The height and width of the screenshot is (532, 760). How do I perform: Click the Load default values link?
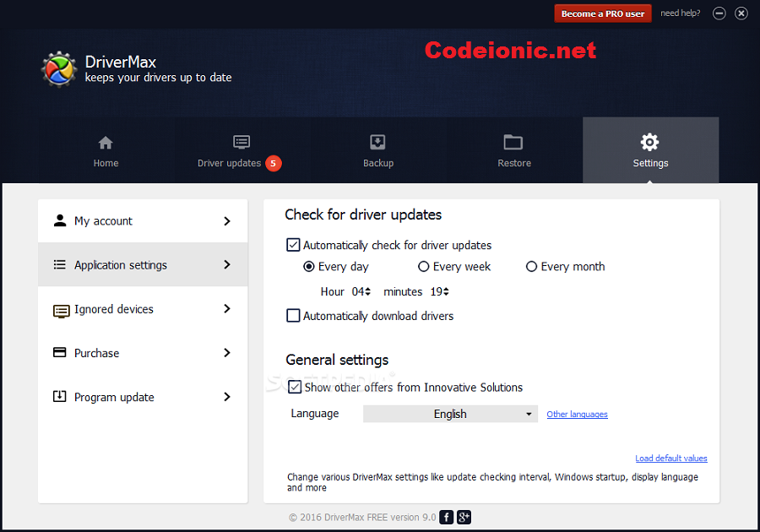[670, 458]
